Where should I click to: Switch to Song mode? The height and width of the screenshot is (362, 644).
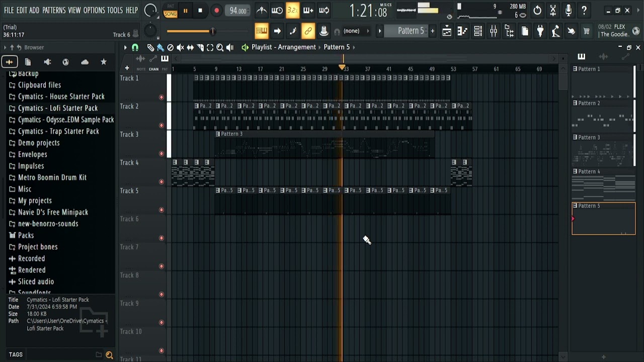tap(171, 14)
